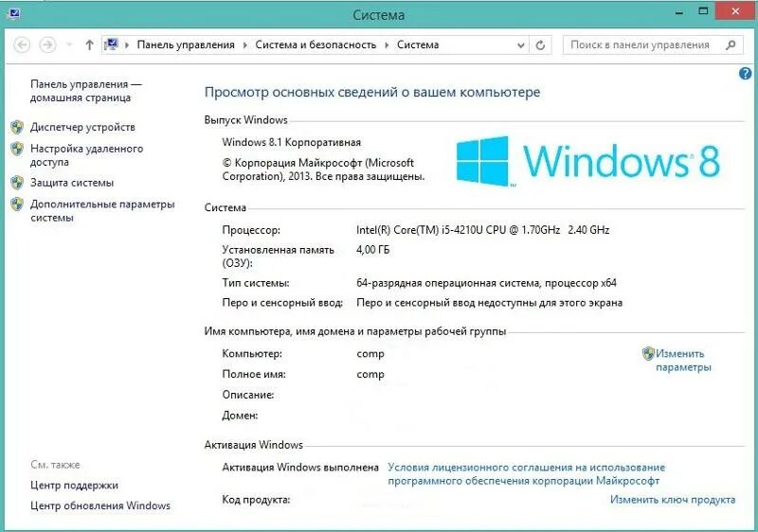
Task: Click 'Система' breadcrumb segment
Action: (x=418, y=44)
